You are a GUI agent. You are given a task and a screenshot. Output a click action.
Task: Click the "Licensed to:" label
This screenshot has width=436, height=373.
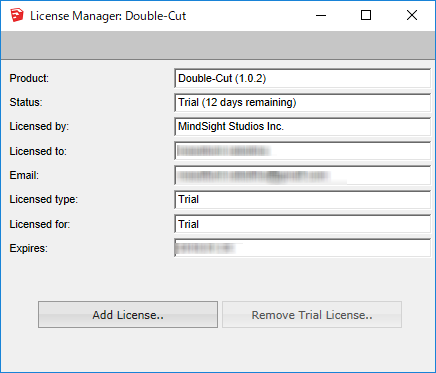click(38, 151)
